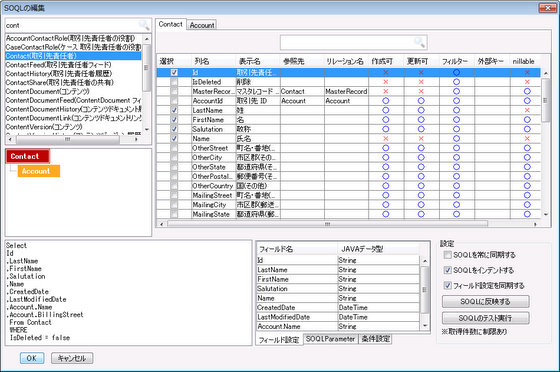Image resolution: width=560 pixels, height=372 pixels.
Task: Click the 参照先 column header
Action: coord(302,61)
